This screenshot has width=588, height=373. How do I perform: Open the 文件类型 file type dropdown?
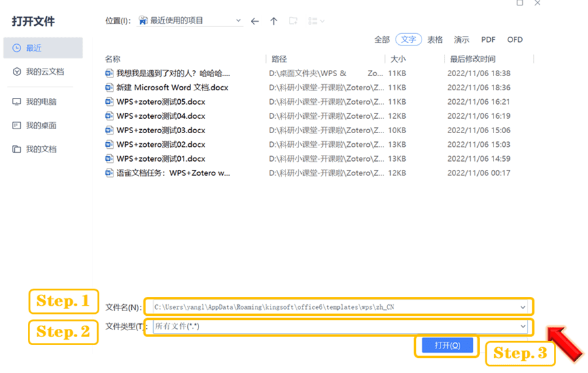pyautogui.click(x=523, y=327)
